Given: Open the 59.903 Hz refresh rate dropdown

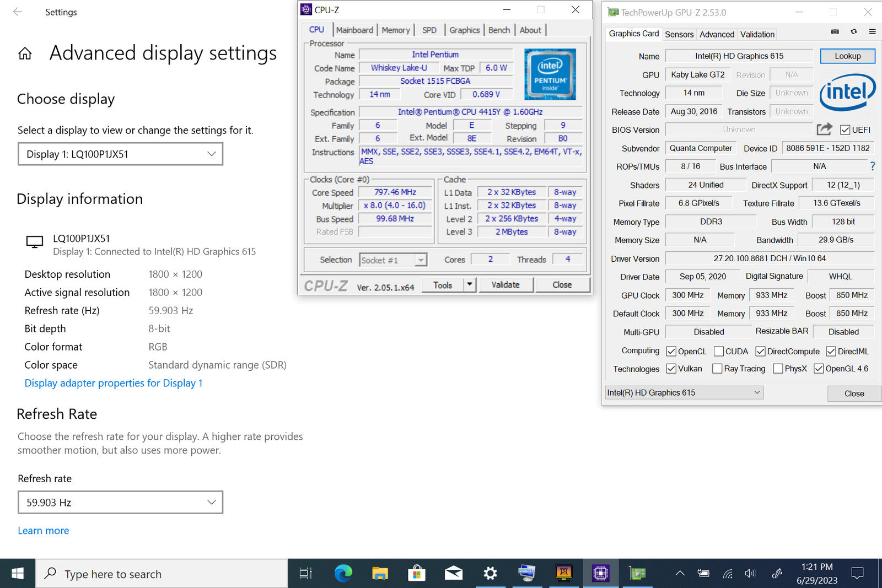Looking at the screenshot, I should click(120, 503).
